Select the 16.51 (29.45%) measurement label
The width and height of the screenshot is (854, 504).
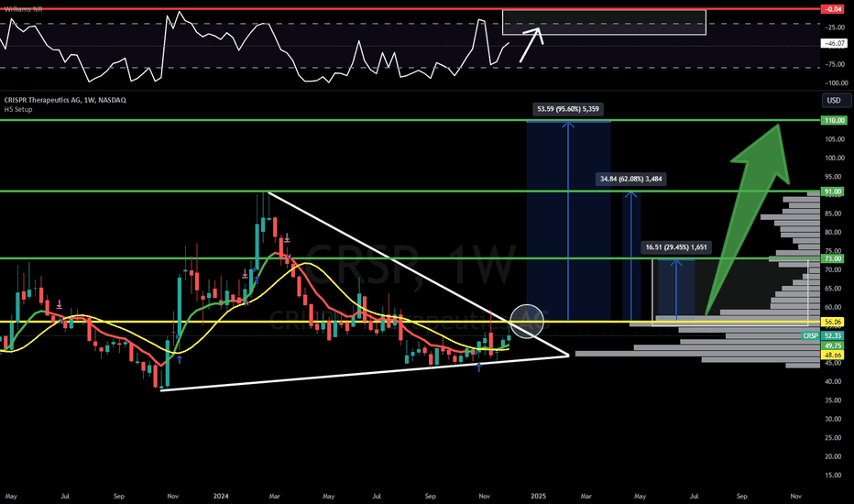coord(676,247)
